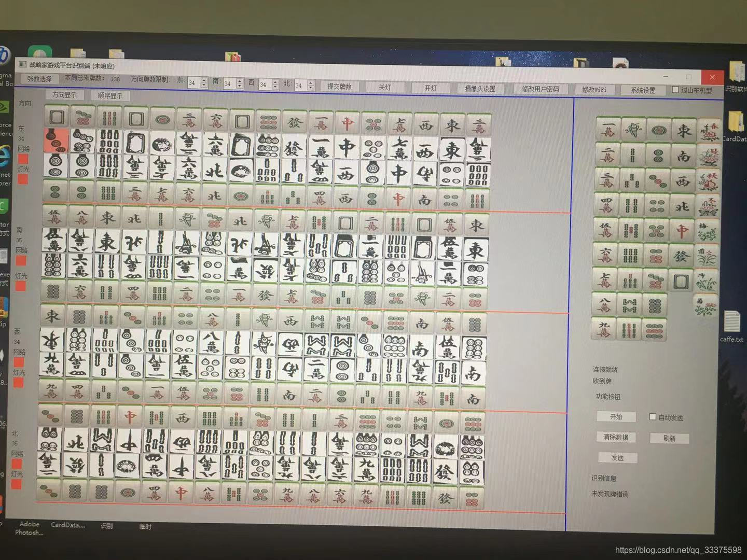Increase the 西 tile limit spinner
The image size is (747, 560).
click(x=275, y=81)
